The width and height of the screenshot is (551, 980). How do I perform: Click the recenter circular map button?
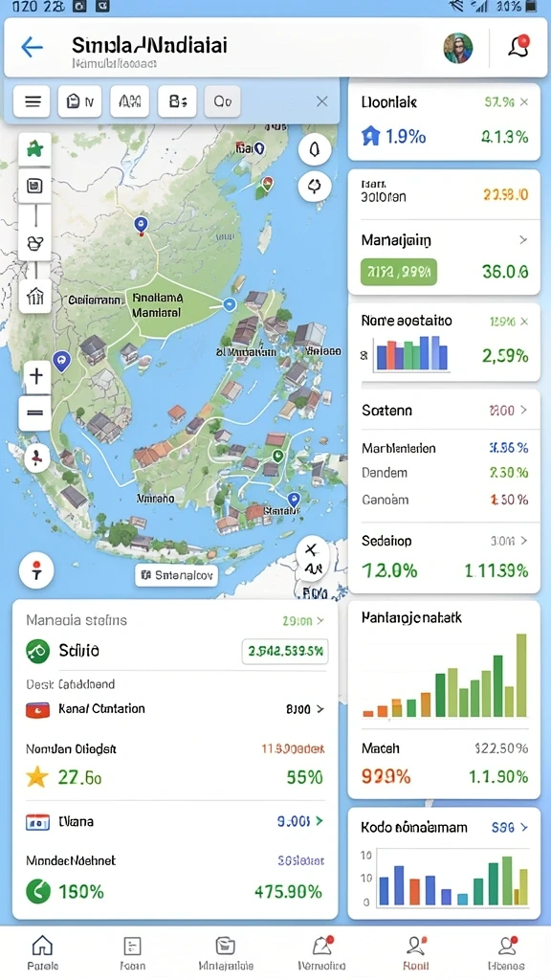[314, 186]
